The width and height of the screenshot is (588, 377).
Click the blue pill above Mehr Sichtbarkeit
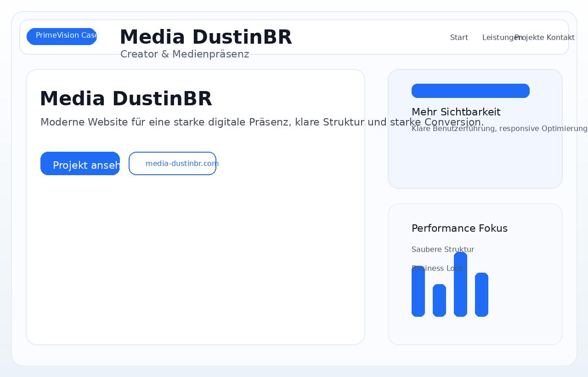click(470, 91)
